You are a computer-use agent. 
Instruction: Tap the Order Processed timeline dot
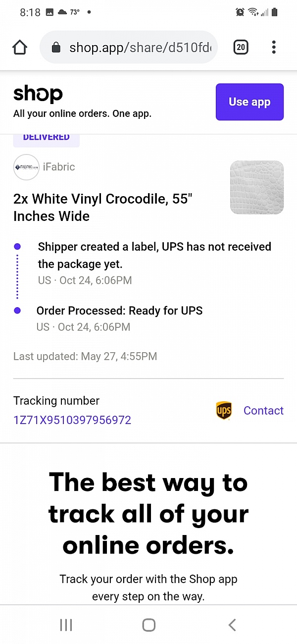[18, 310]
